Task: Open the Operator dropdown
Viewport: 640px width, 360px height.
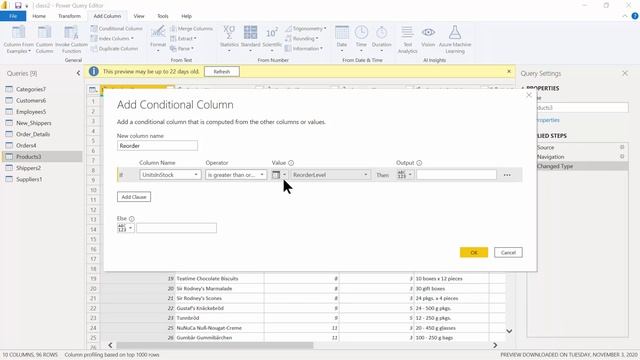Action: (x=236, y=175)
